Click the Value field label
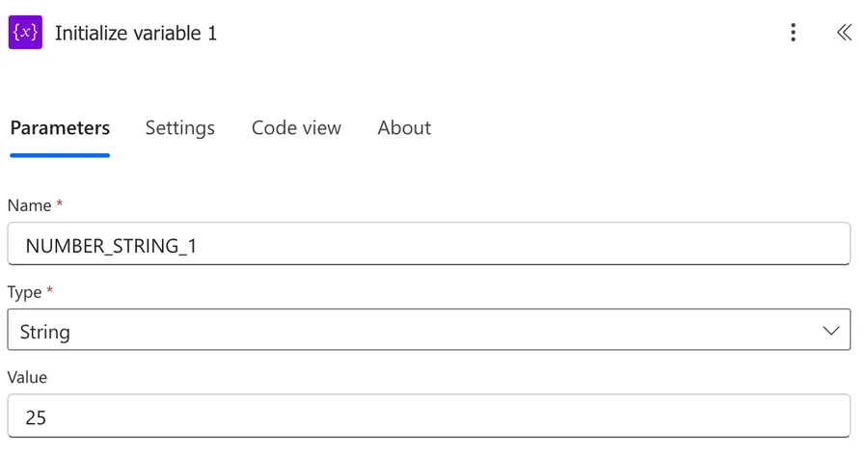Screen dimensions: 868x456 tap(27, 377)
